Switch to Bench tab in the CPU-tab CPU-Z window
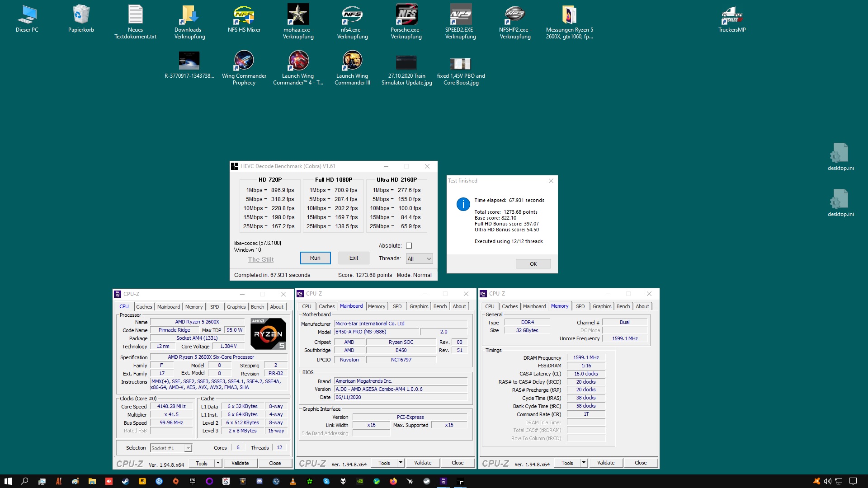The height and width of the screenshot is (488, 868). [257, 307]
